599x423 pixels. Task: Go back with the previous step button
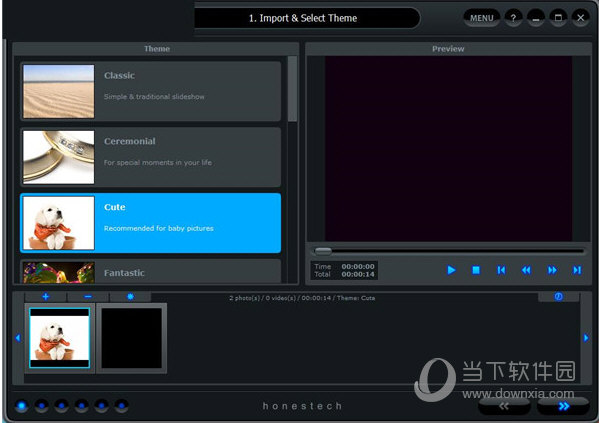point(504,406)
